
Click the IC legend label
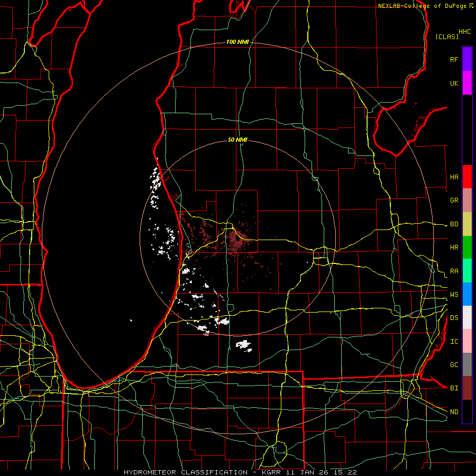click(x=454, y=342)
